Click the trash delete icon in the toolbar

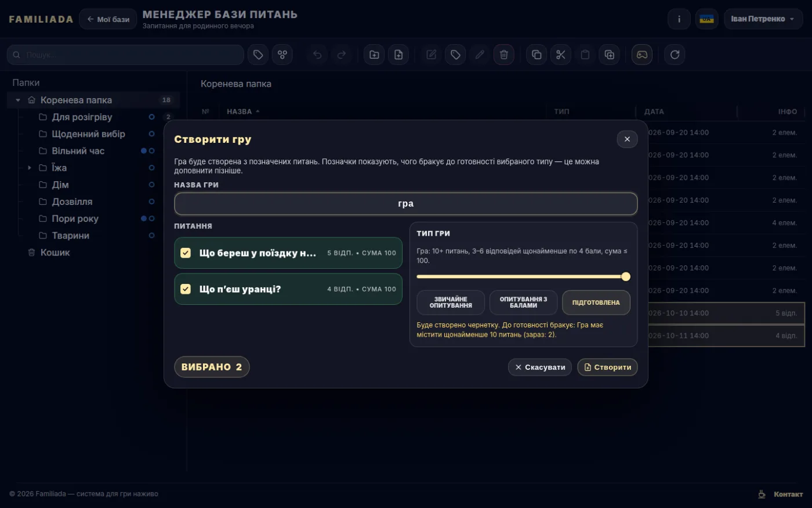pyautogui.click(x=504, y=55)
